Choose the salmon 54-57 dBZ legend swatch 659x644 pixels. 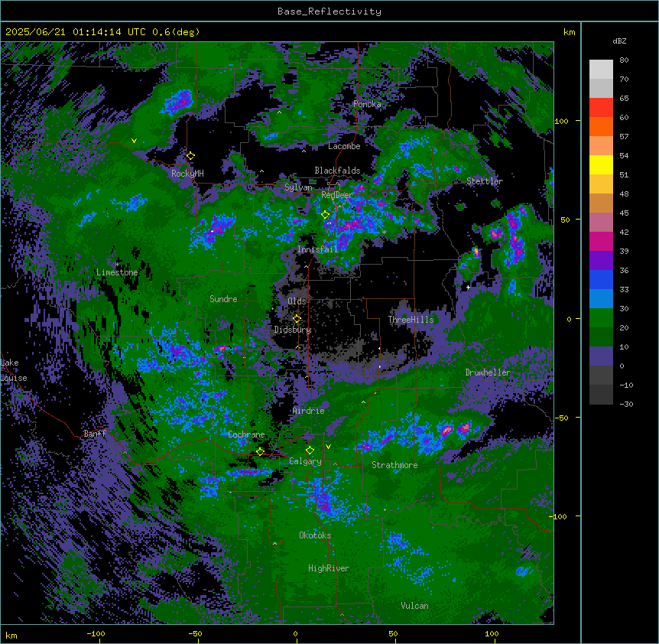coord(601,146)
